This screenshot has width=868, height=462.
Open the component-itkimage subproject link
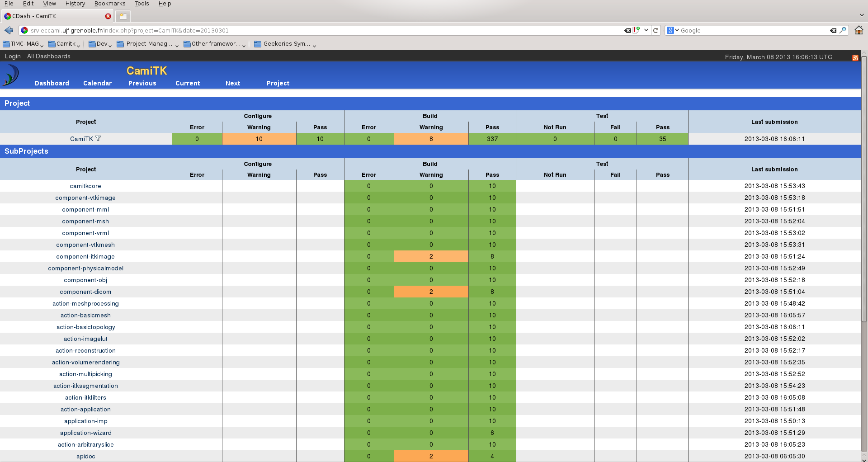[85, 256]
